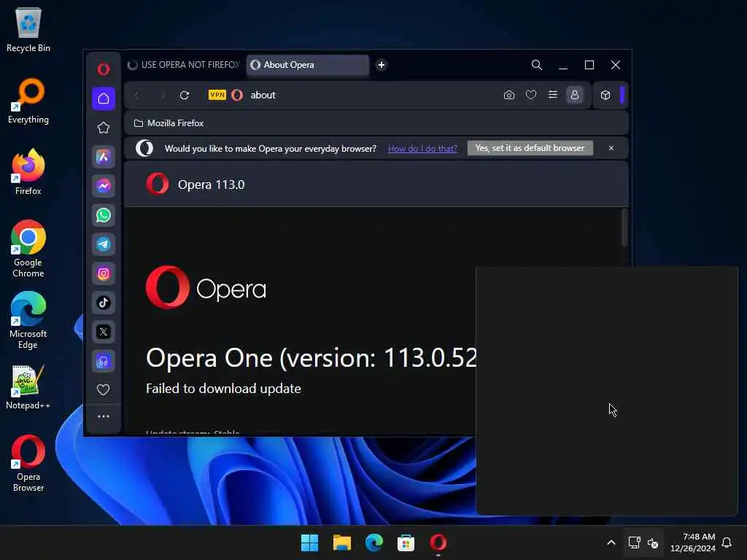The height and width of the screenshot is (560, 747).
Task: Show hidden tray icons chevron
Action: tap(611, 542)
